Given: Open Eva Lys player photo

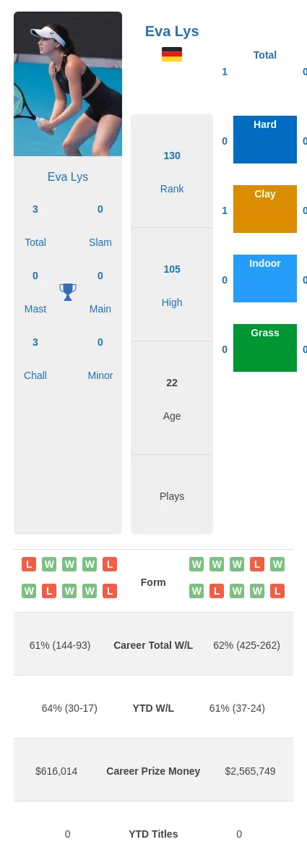Looking at the screenshot, I should click(x=68, y=84).
